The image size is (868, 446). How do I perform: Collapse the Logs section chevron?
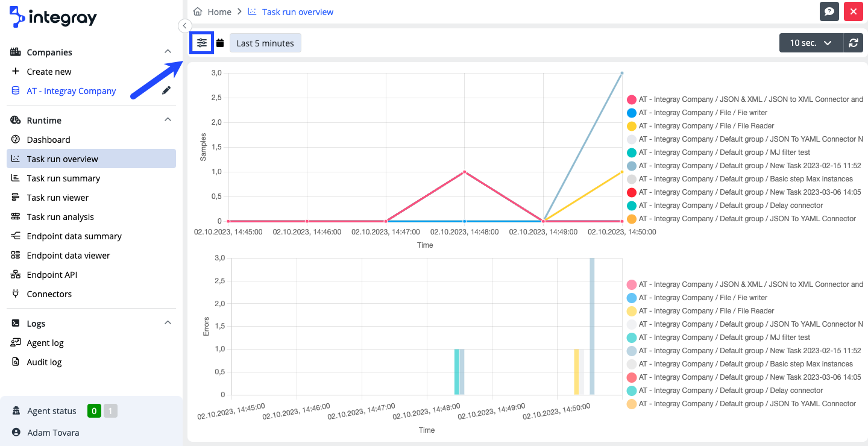click(x=168, y=323)
